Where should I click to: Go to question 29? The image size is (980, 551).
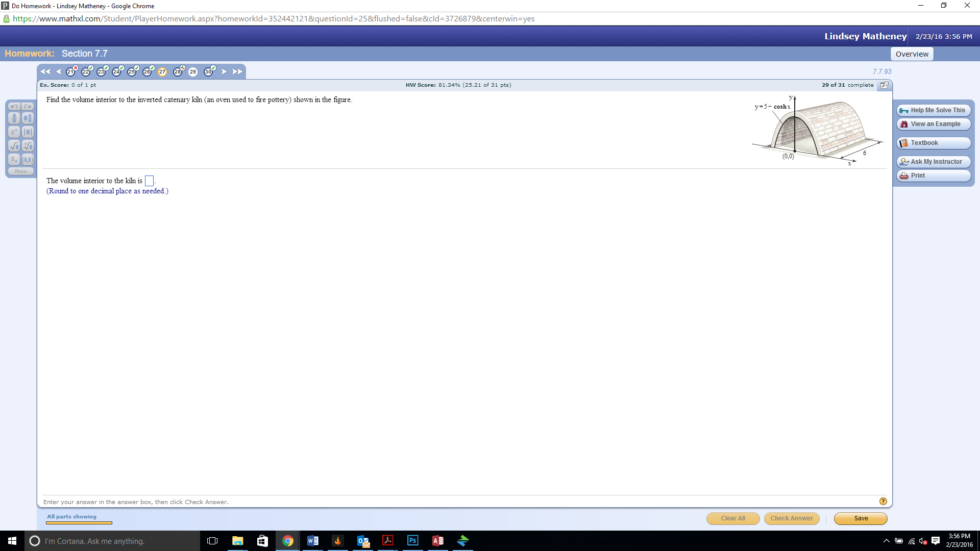coord(193,72)
